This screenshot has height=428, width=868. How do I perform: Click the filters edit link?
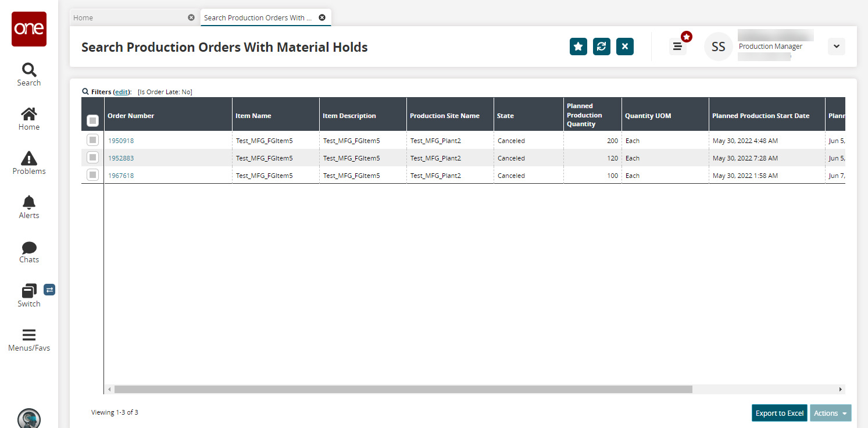[x=122, y=92]
